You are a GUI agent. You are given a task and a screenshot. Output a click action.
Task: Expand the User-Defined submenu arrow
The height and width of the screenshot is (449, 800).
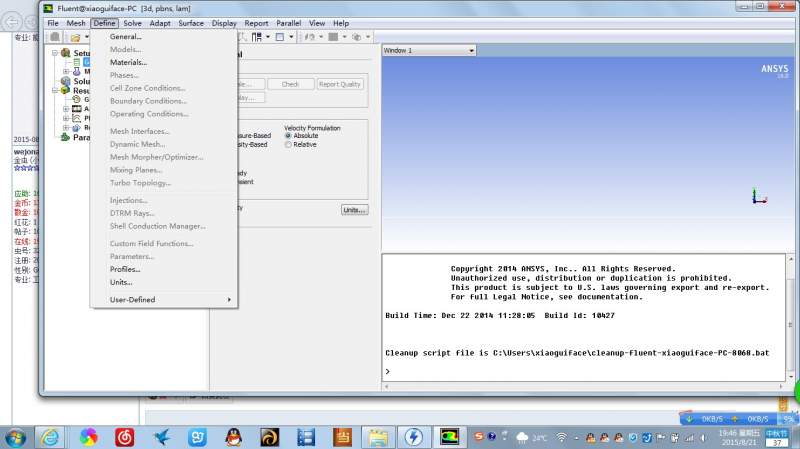[229, 300]
